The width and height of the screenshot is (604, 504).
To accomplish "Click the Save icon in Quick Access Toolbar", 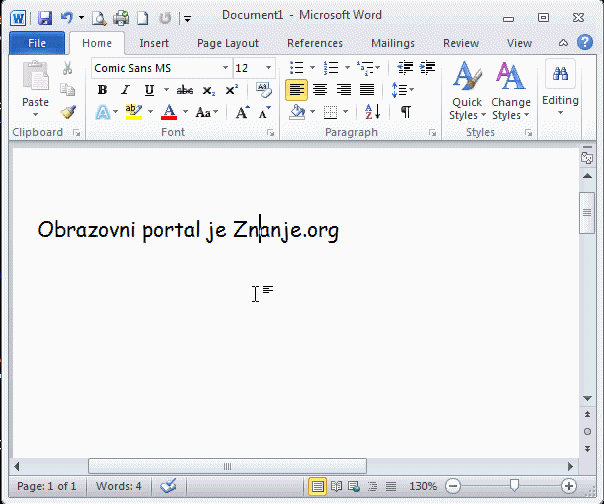I will (45, 18).
